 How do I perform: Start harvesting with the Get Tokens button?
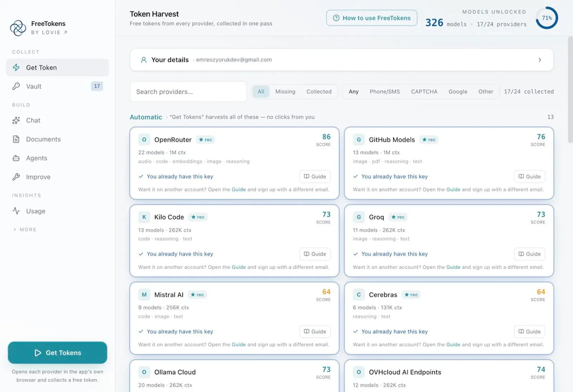pos(58,353)
